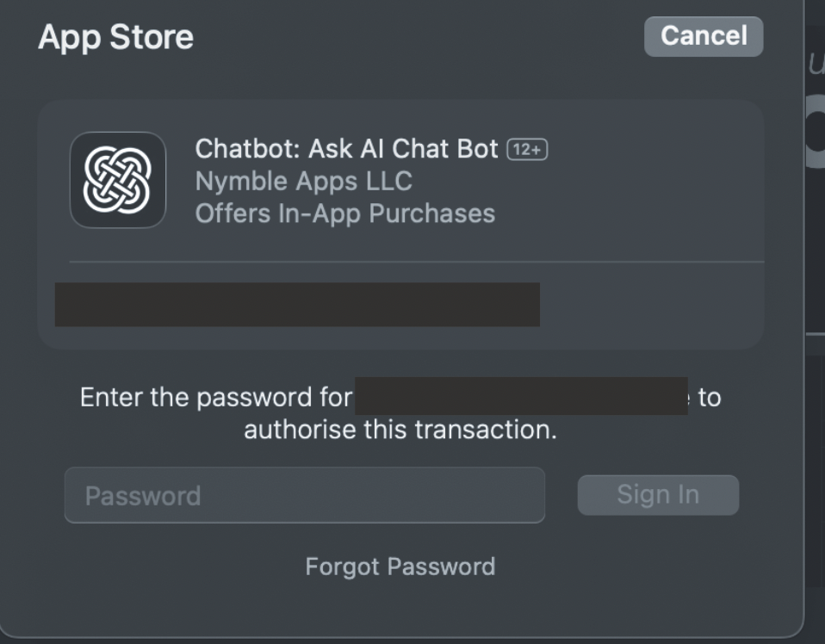Image resolution: width=825 pixels, height=644 pixels.
Task: Focus the Password input field
Action: [305, 495]
